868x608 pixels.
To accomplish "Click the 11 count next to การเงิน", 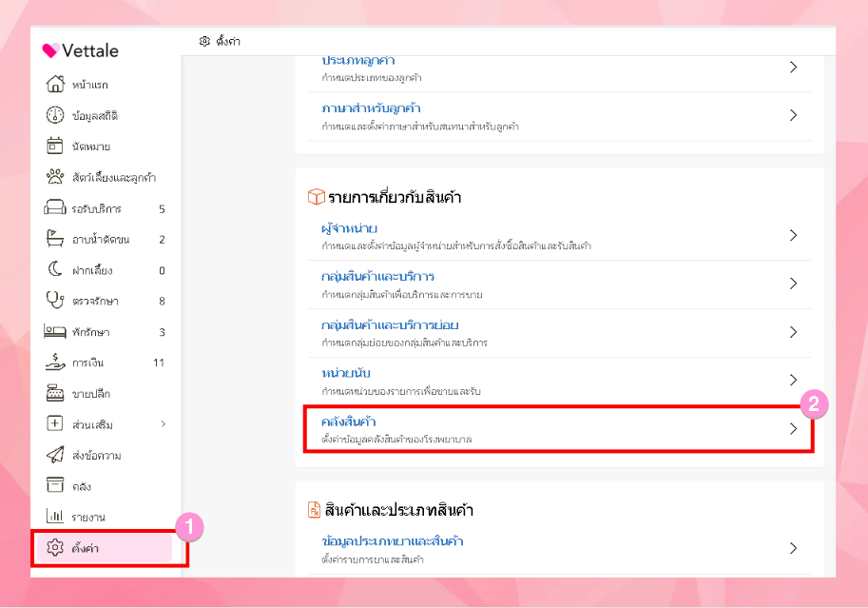I will point(159,363).
